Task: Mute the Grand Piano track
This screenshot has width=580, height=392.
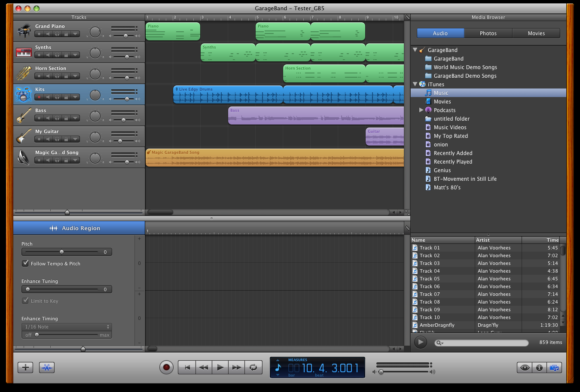Action: [x=48, y=34]
